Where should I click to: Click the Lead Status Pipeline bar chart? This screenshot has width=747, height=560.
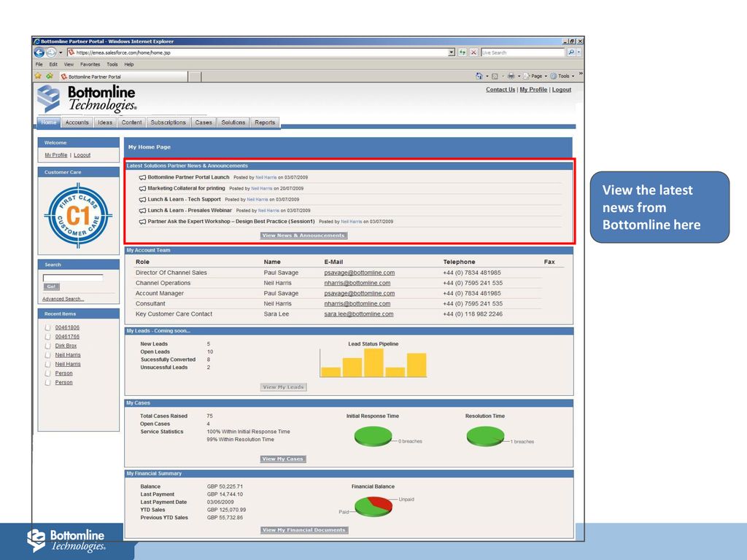tap(373, 363)
